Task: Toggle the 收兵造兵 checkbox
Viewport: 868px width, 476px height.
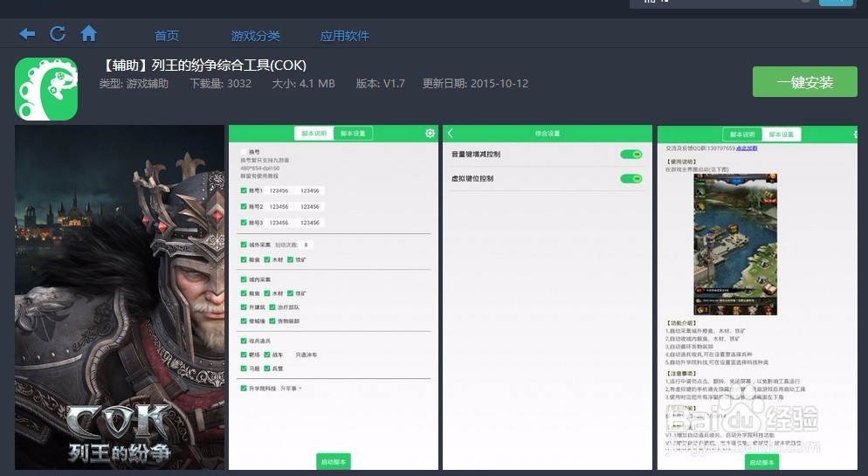Action: tap(244, 341)
